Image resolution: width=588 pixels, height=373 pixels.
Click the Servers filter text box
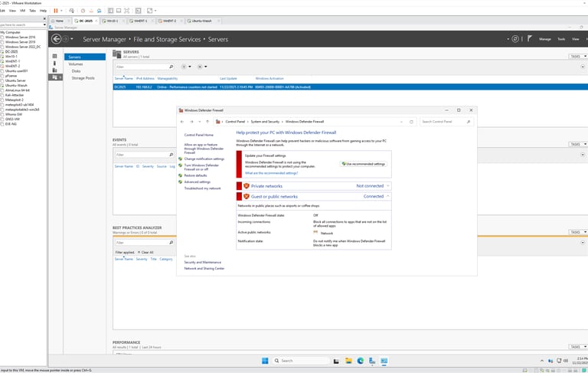[141, 67]
